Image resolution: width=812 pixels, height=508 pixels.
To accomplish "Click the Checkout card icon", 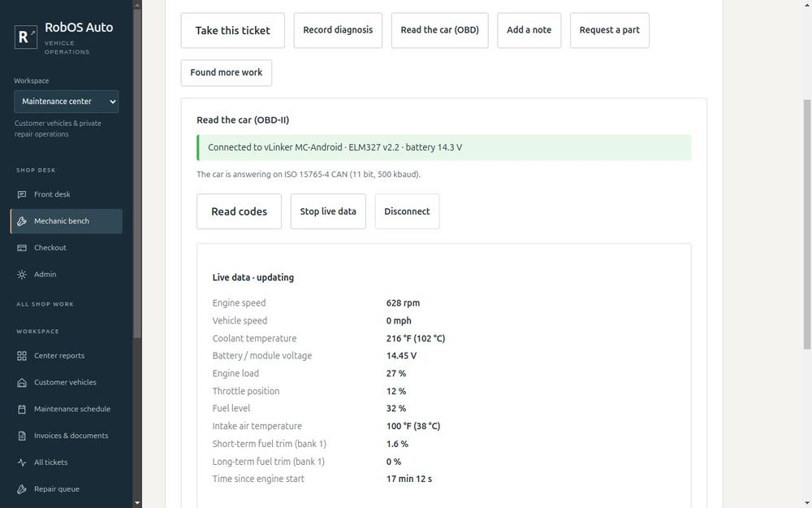I will [x=22, y=248].
